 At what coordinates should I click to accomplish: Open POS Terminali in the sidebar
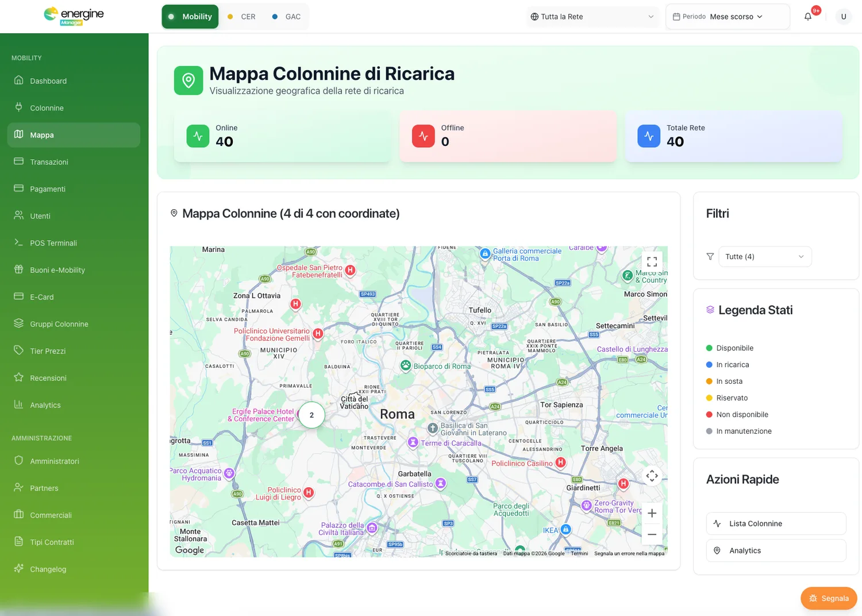click(x=74, y=243)
